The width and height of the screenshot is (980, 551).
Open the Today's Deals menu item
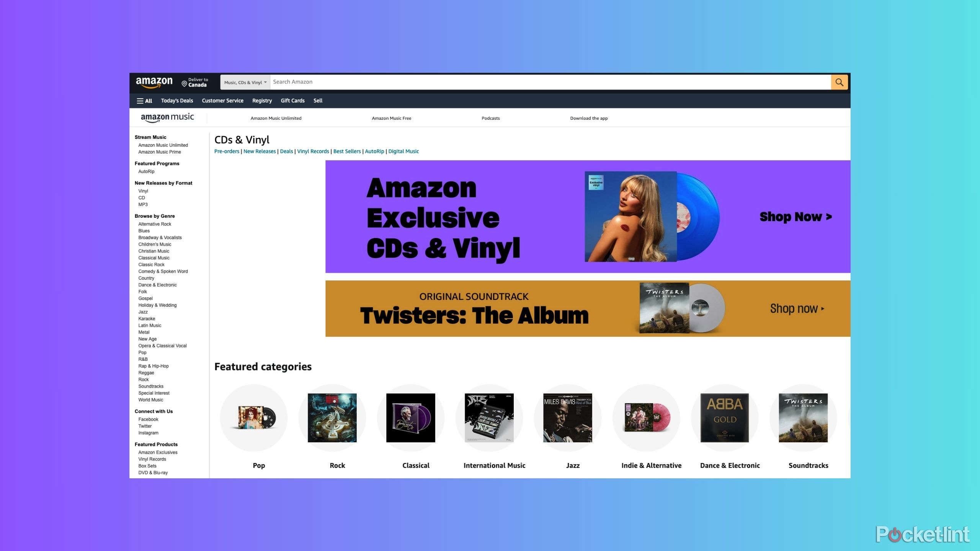pos(176,100)
